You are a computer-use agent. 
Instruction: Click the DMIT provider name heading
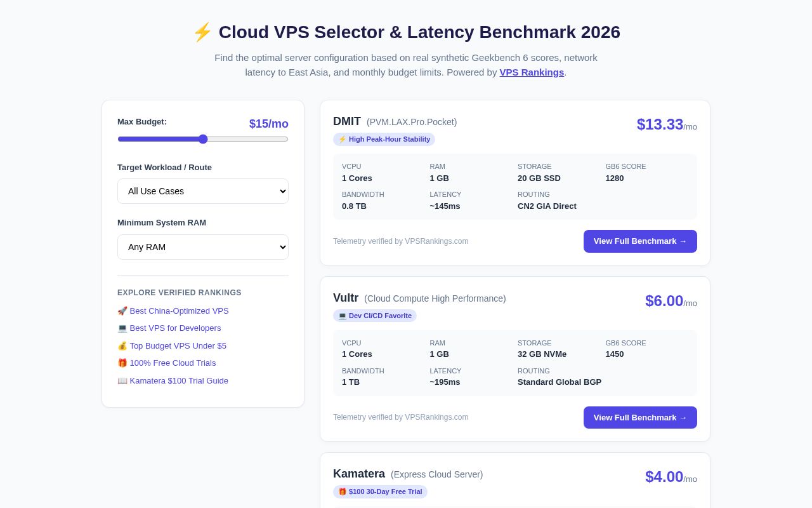tap(347, 121)
